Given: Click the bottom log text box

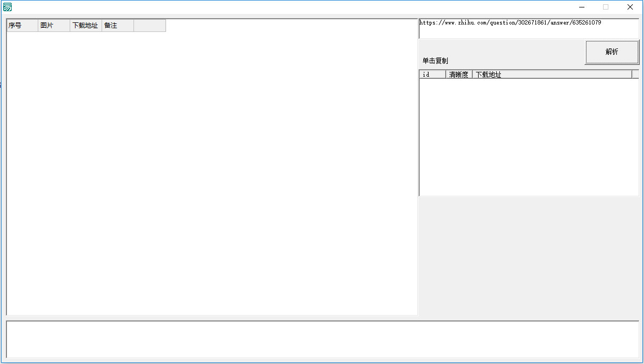Looking at the screenshot, I should point(322,340).
